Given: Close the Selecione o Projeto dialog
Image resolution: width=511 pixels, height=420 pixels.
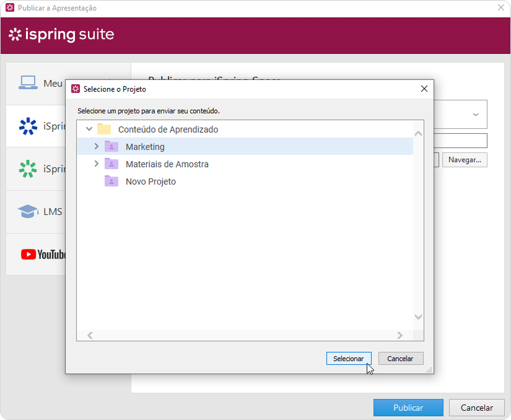Looking at the screenshot, I should pos(424,89).
